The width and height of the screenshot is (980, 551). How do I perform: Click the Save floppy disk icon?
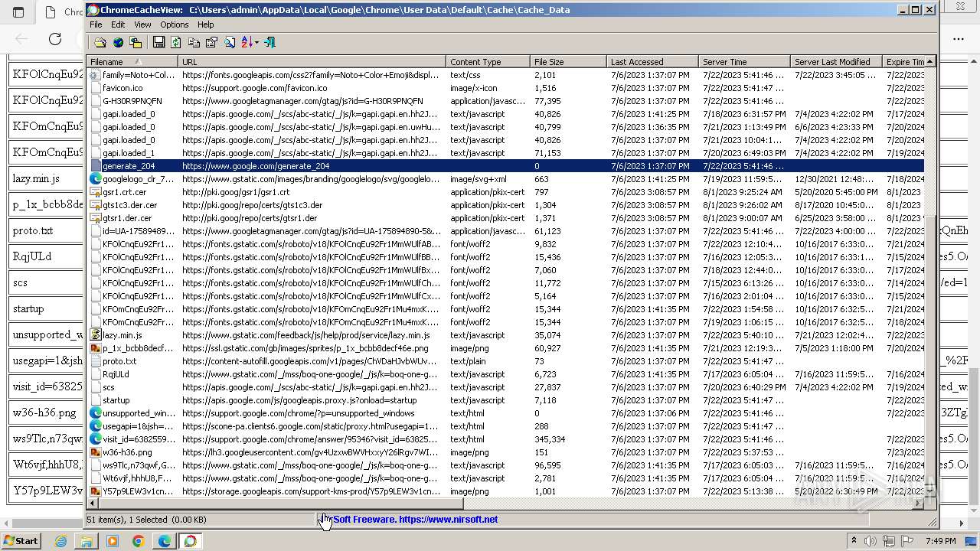pos(158,42)
